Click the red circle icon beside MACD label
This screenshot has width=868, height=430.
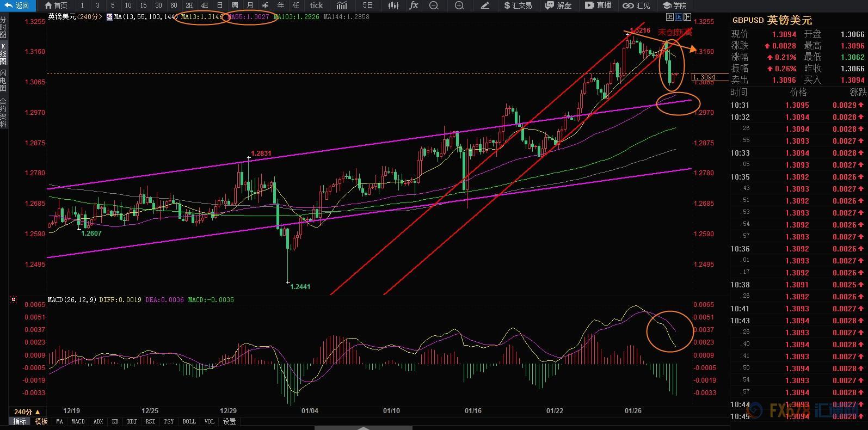(x=14, y=299)
